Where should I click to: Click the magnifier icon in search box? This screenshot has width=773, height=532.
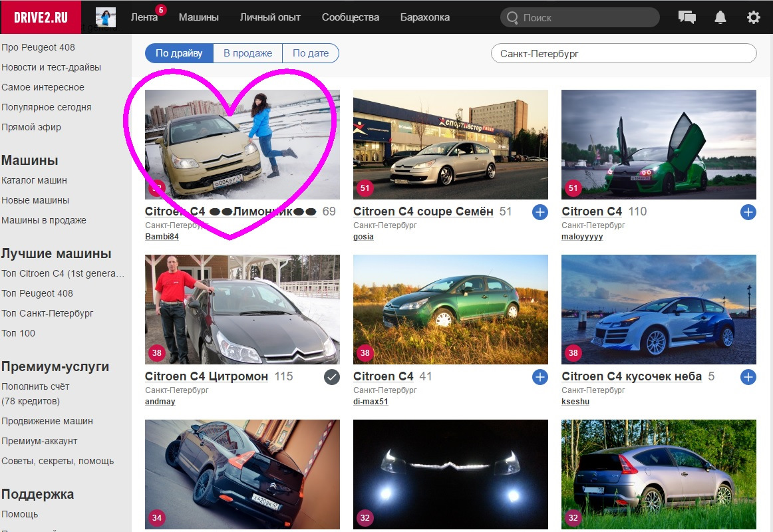click(x=512, y=18)
